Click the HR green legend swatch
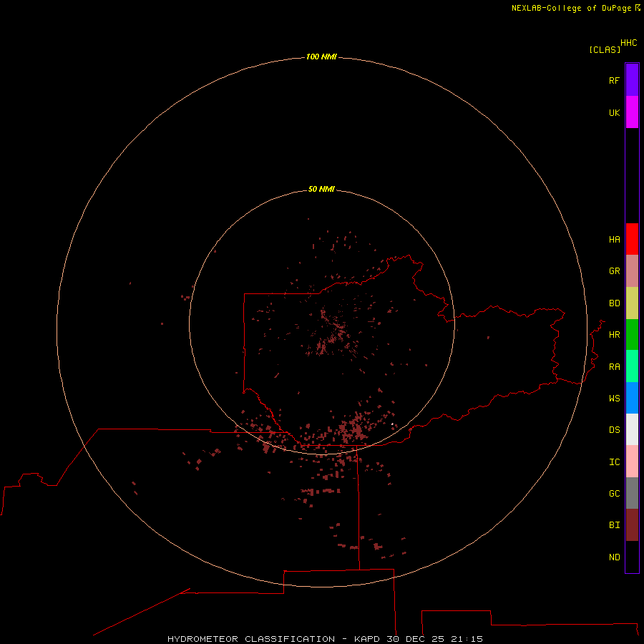644x644 pixels. tap(632, 335)
